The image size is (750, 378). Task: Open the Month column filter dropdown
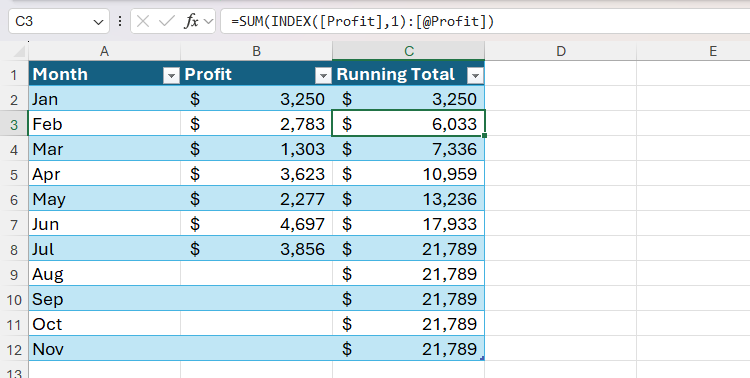(x=171, y=75)
